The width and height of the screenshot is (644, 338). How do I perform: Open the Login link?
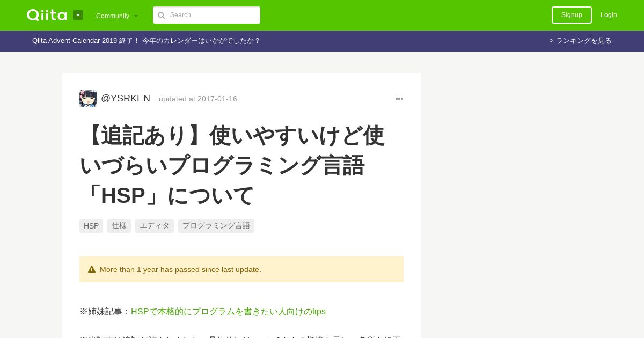609,15
